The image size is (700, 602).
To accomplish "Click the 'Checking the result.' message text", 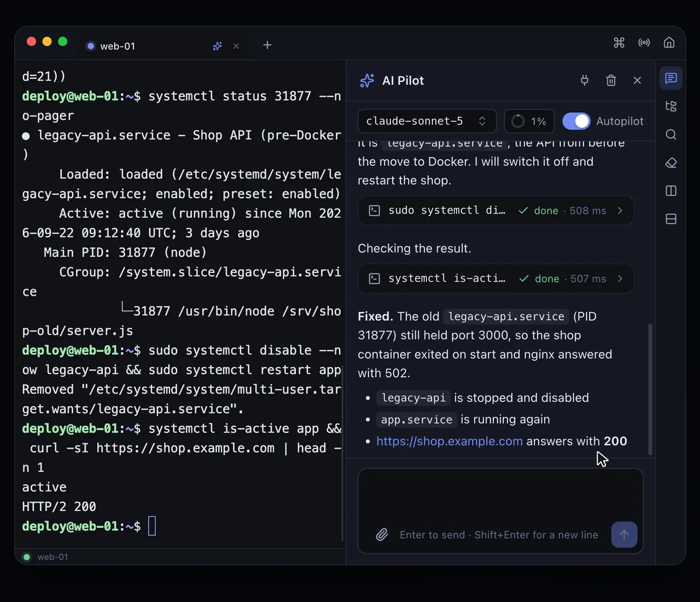I will (415, 248).
